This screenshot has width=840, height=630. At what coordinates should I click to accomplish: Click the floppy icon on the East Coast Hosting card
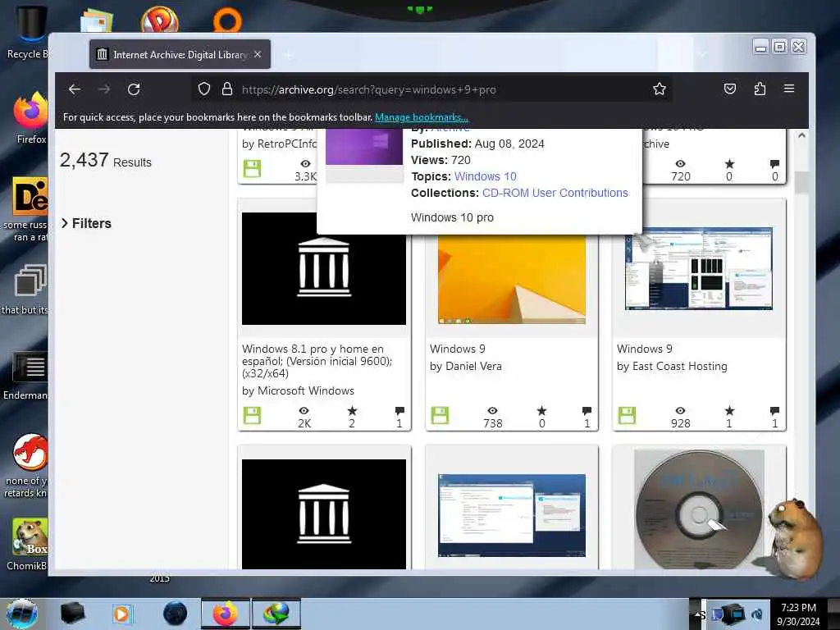pos(627,416)
